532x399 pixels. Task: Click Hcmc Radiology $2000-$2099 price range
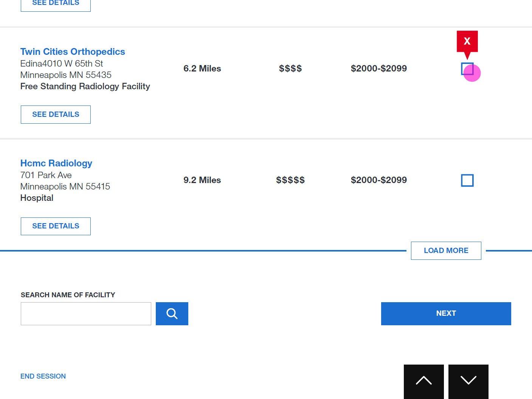click(379, 180)
